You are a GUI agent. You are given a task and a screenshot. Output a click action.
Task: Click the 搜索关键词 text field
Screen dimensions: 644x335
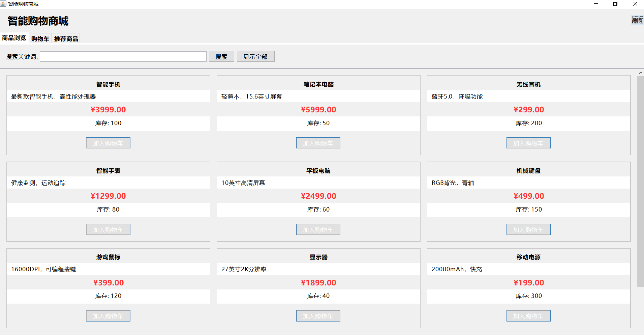[123, 57]
